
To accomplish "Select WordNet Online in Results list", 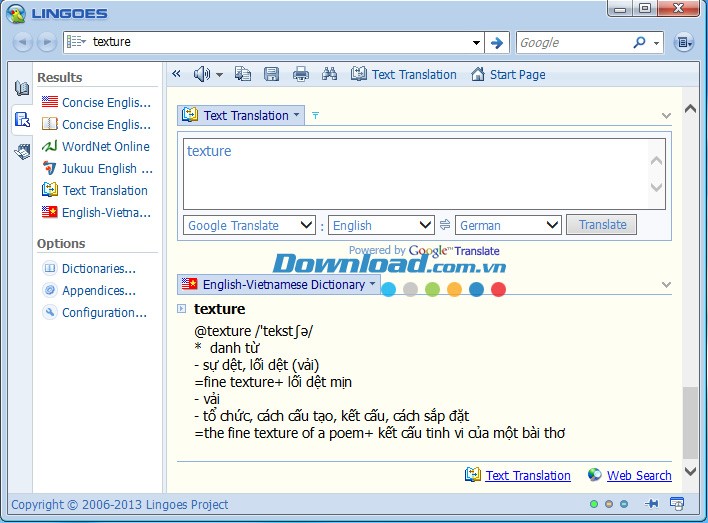I will [x=105, y=146].
